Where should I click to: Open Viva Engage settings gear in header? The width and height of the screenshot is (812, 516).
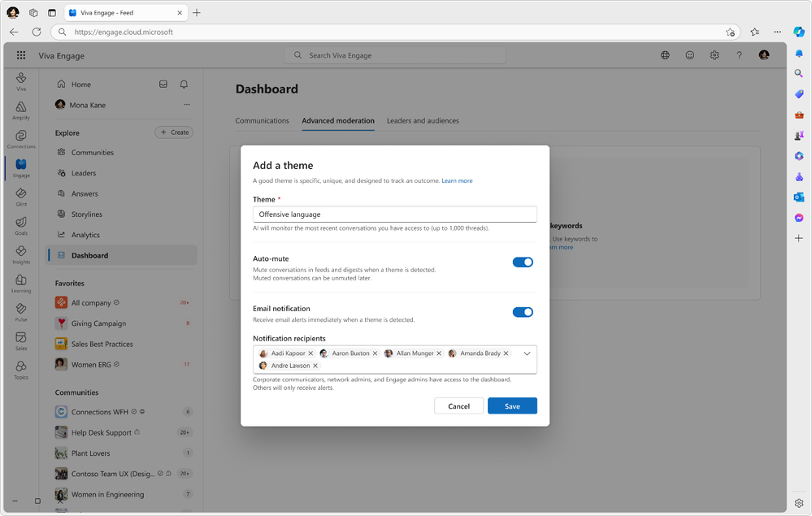coord(714,55)
